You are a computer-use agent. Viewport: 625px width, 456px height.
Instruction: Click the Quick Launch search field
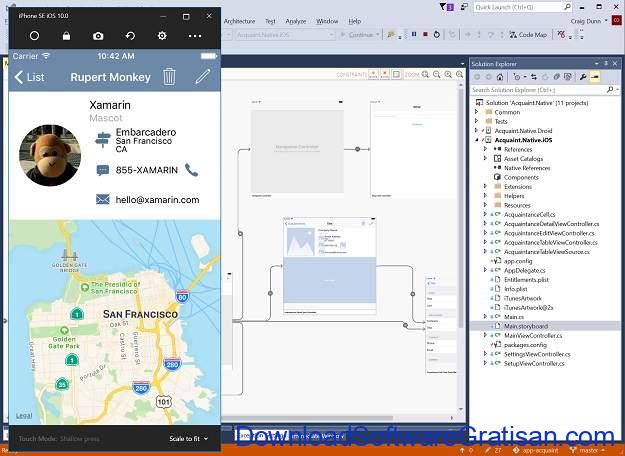point(523,7)
